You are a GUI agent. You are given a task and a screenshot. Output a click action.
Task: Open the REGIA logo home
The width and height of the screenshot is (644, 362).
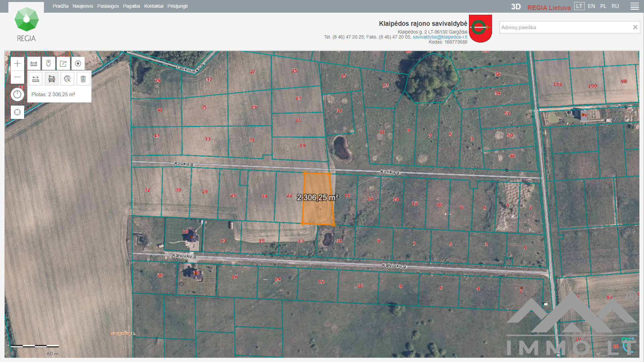coord(26,24)
